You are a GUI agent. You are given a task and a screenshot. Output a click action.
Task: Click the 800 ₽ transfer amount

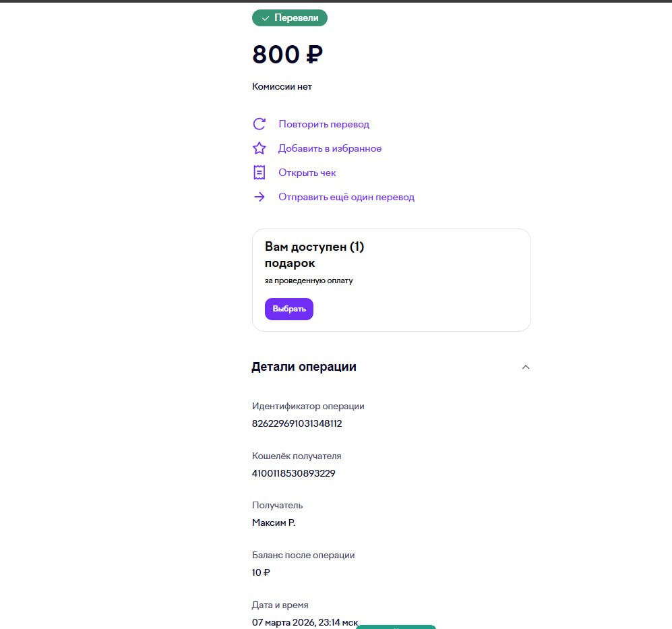coord(287,55)
